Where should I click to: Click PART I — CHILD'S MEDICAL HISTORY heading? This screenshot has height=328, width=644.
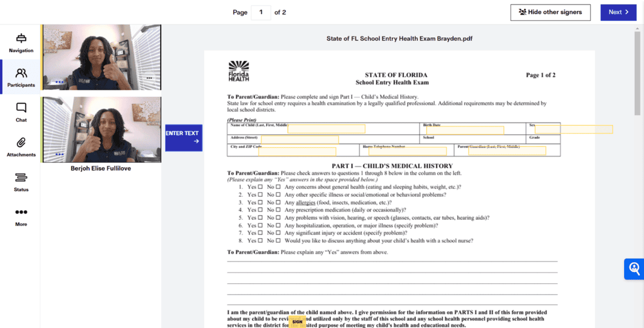[x=392, y=166]
